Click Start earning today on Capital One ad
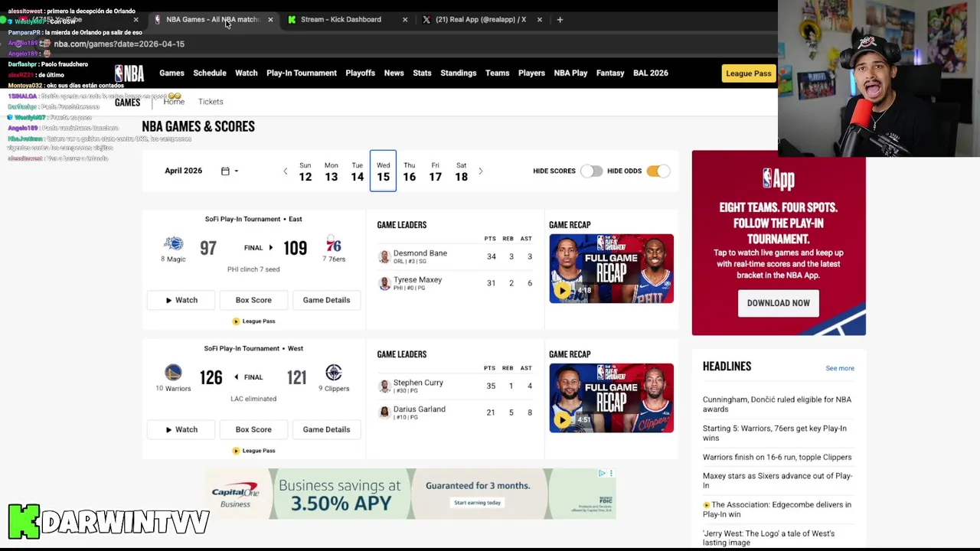This screenshot has width=980, height=551. (477, 503)
